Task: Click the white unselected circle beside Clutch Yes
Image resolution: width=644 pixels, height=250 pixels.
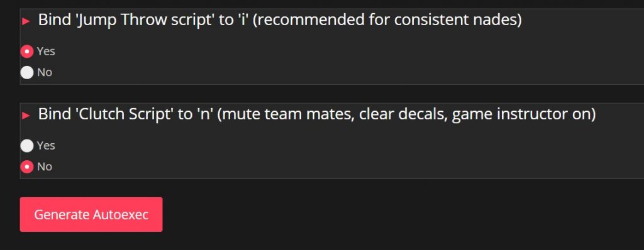Action: (26, 146)
